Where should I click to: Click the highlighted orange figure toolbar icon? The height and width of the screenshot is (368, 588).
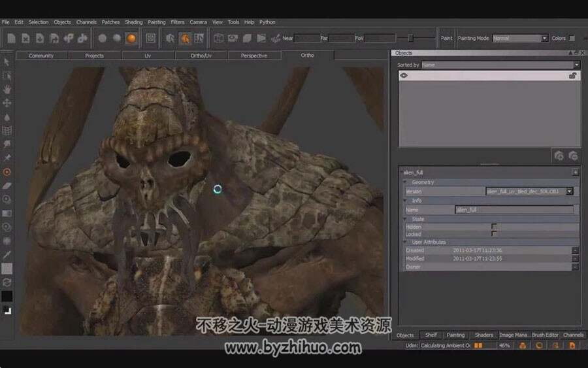coord(185,39)
